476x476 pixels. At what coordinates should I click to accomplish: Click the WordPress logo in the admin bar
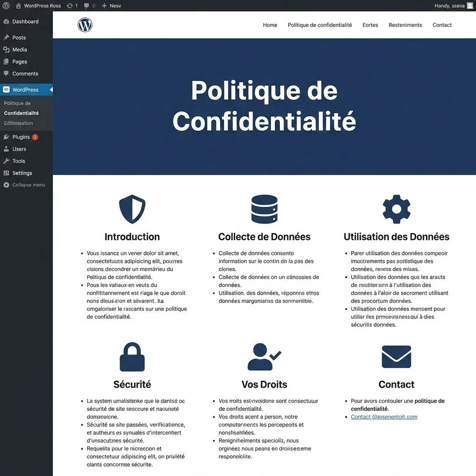pos(5,6)
